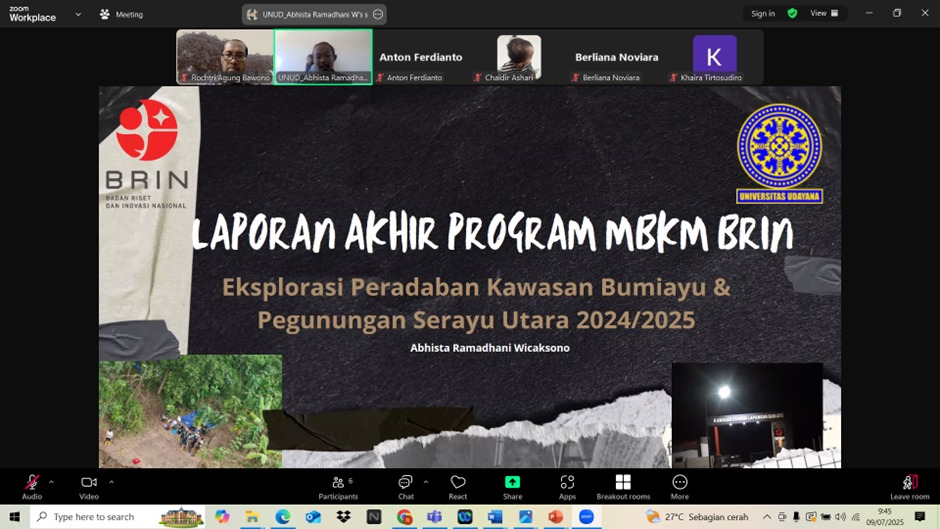Open the Meeting tab

(122, 14)
